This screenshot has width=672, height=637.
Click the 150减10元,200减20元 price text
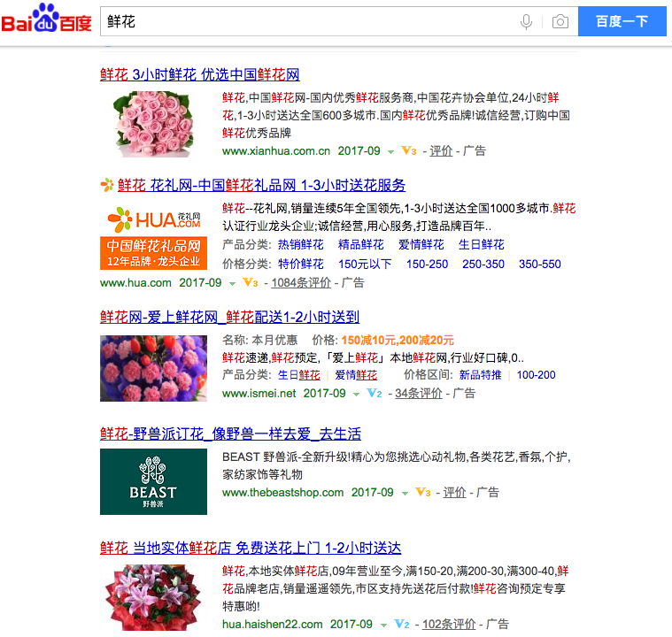click(x=398, y=341)
